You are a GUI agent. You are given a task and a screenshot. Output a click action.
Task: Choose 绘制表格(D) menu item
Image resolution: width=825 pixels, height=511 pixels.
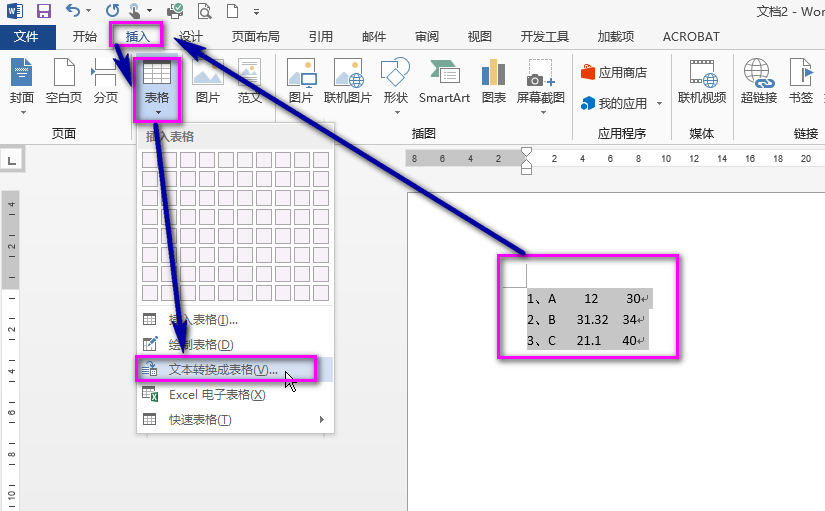235,345
